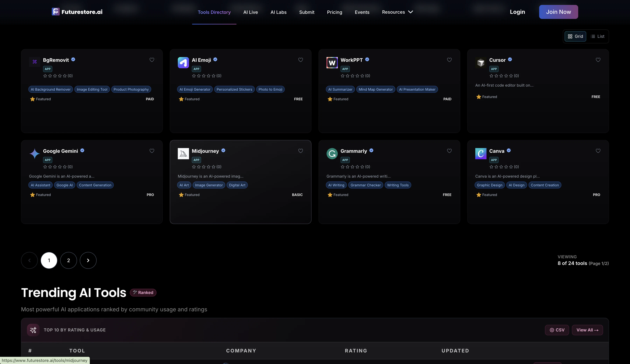
Task: Open the Grammarly G logo
Action: (x=332, y=153)
